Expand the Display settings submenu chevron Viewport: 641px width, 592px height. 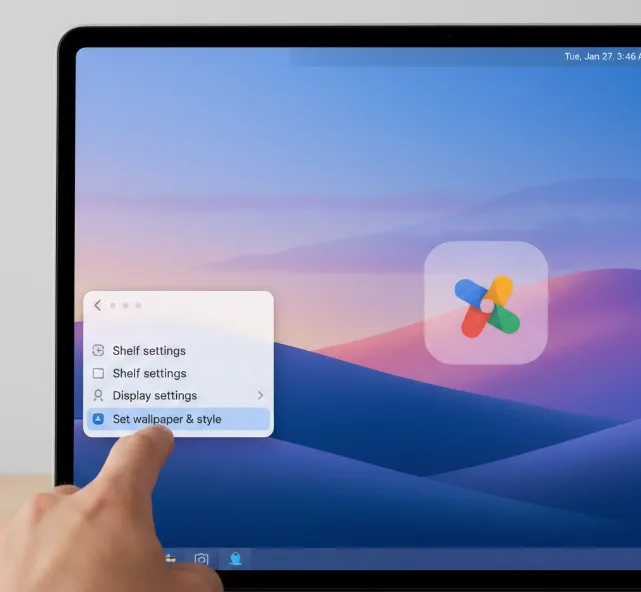(260, 395)
